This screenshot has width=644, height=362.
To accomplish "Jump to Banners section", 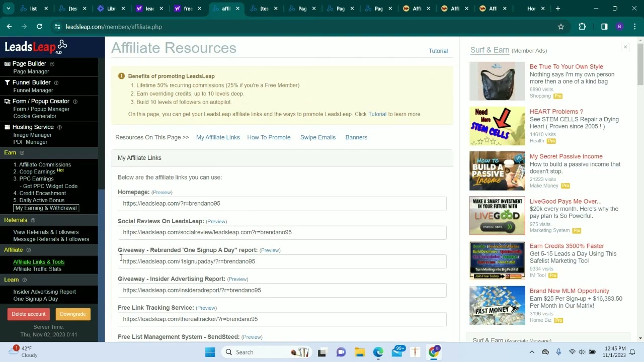I will pos(356,137).
